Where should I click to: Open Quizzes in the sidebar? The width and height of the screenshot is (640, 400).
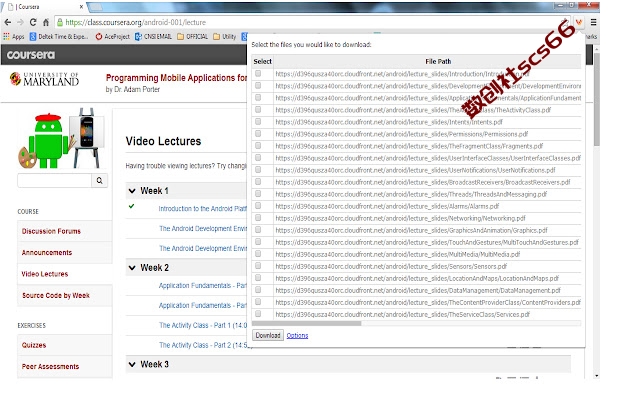pyautogui.click(x=34, y=345)
